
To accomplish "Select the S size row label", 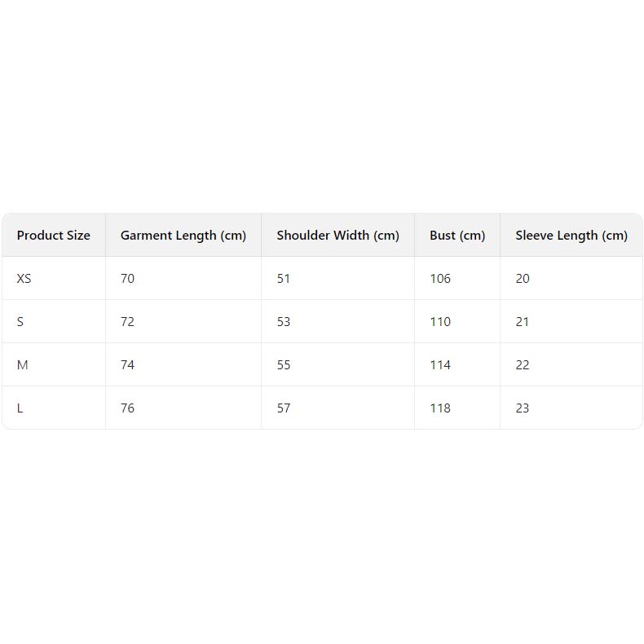I will 20,322.
